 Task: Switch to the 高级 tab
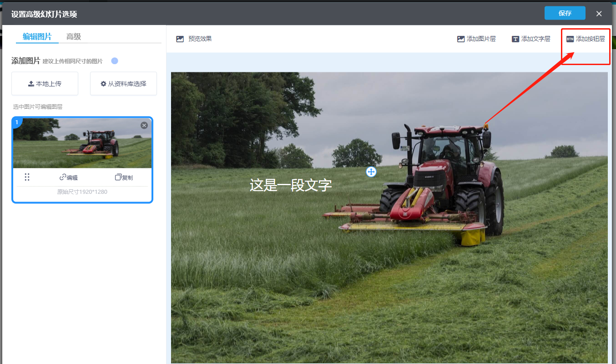tap(74, 37)
